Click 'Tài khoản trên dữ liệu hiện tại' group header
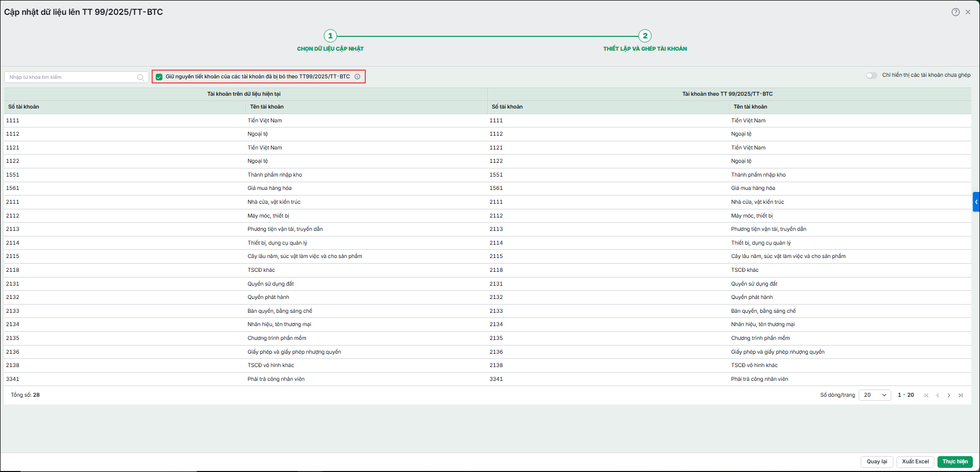The image size is (980, 472). click(x=244, y=94)
